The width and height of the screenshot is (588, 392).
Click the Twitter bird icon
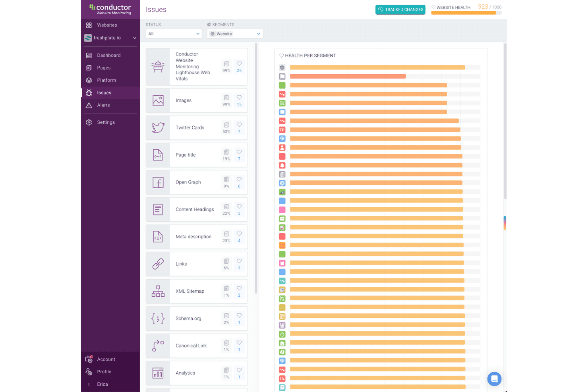click(158, 127)
